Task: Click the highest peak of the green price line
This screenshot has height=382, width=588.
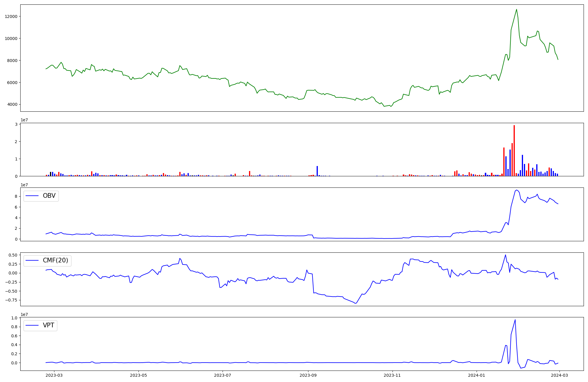Action: tap(517, 9)
